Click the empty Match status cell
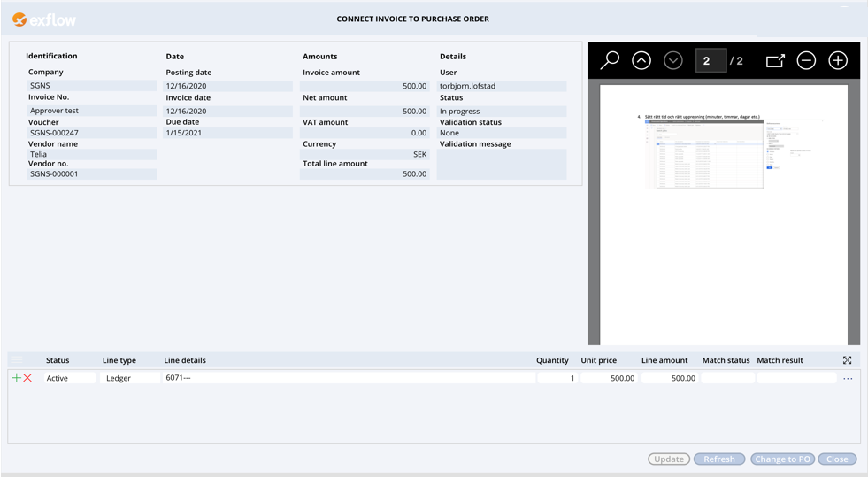Viewport: 868px width, 478px height. pyautogui.click(x=728, y=378)
